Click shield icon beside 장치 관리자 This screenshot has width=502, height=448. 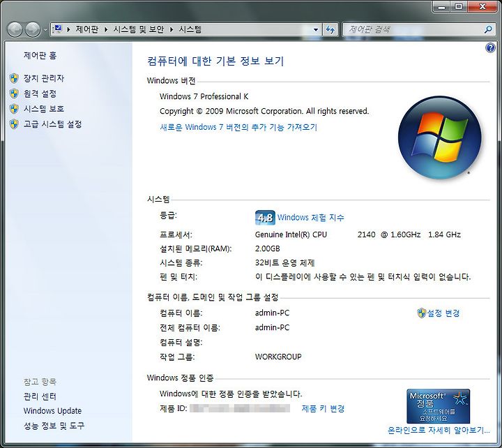14,78
